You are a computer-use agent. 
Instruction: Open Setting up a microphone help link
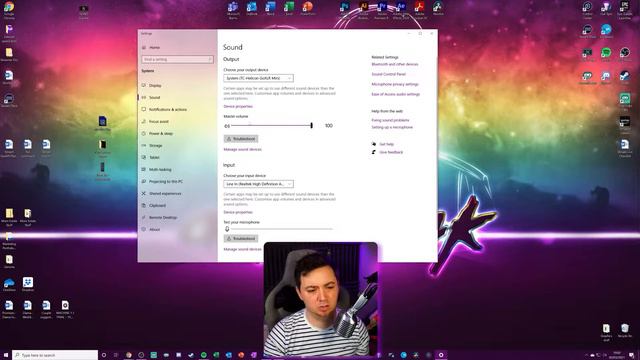click(x=392, y=127)
